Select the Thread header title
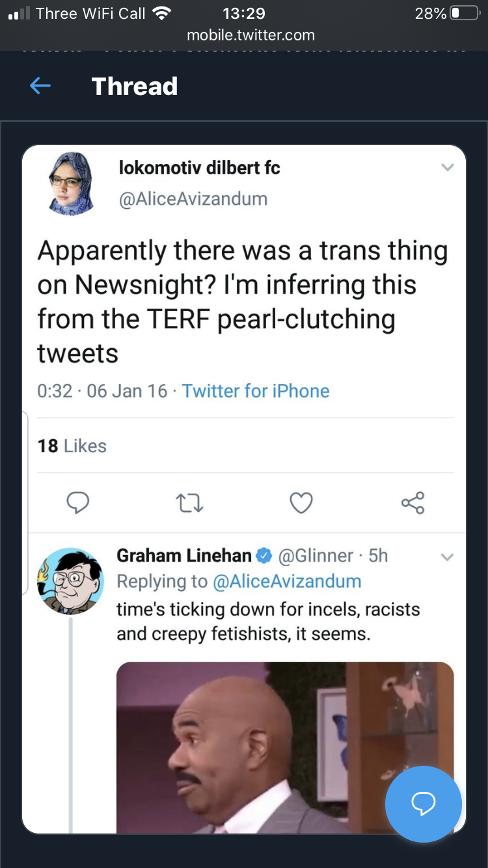The image size is (488, 868). [135, 86]
